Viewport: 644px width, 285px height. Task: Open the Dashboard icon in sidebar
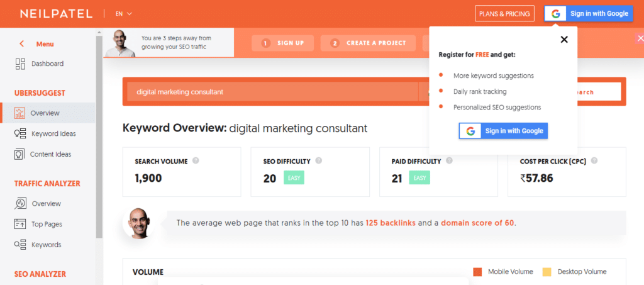click(x=20, y=64)
